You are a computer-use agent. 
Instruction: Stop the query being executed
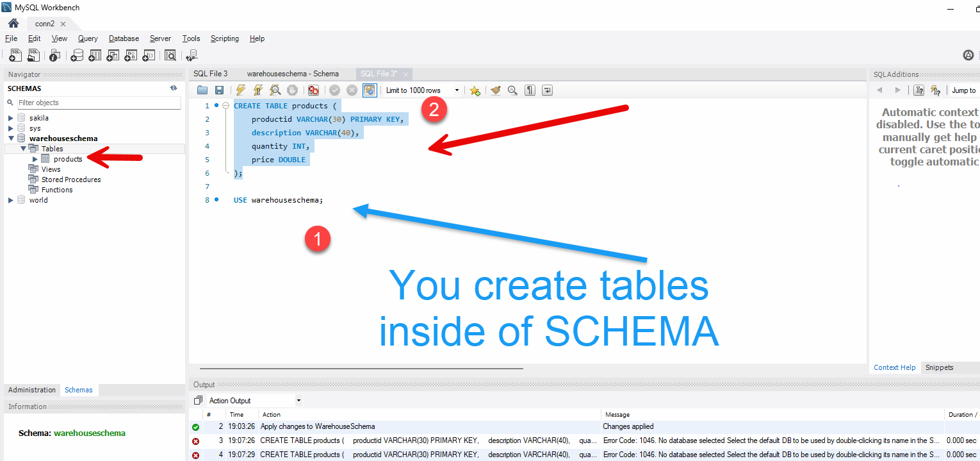pos(292,90)
